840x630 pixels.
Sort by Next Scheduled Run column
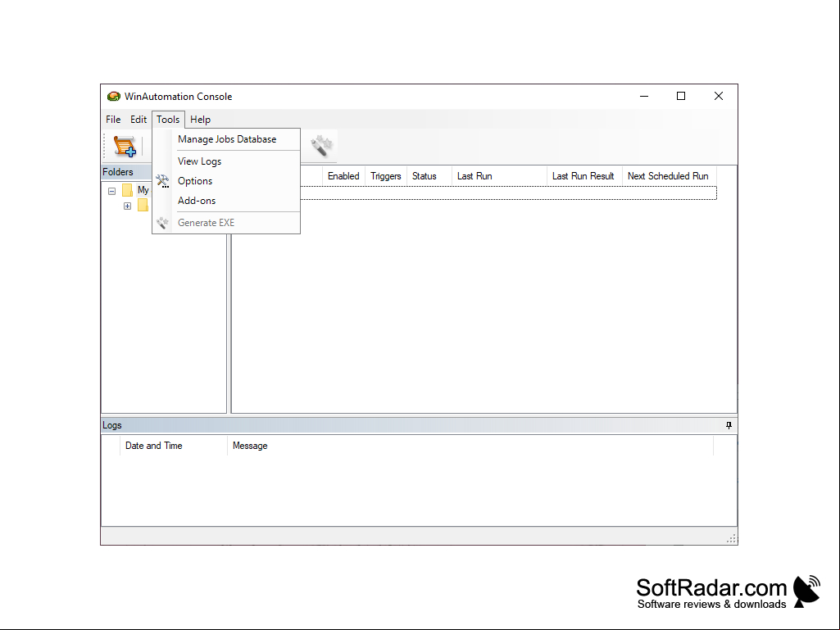(x=668, y=176)
